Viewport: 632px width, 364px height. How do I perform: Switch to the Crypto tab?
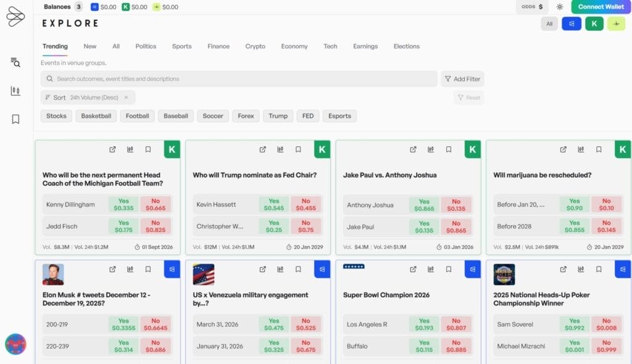coord(255,46)
